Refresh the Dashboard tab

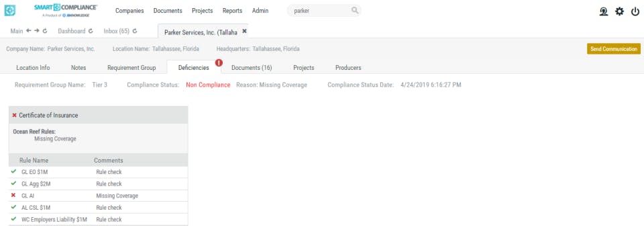click(91, 31)
